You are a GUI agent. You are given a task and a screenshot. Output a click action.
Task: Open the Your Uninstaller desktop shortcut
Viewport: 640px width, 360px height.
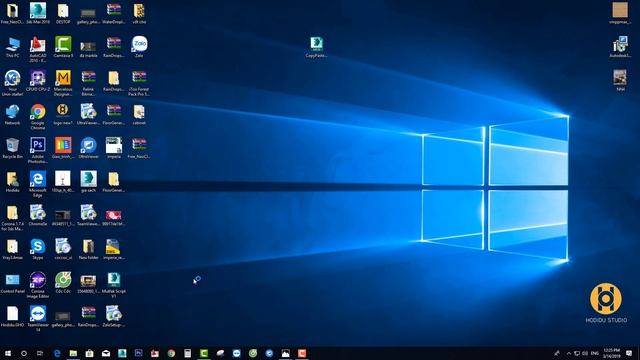(12, 83)
